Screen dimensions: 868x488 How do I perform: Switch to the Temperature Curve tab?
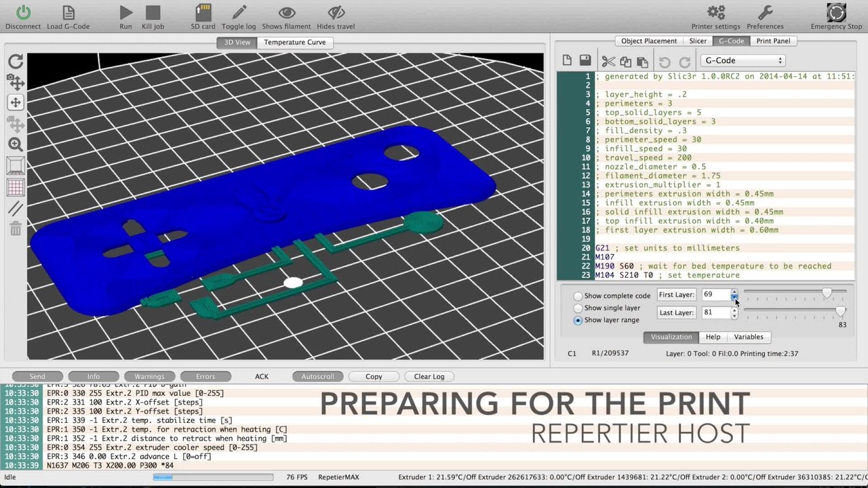[x=295, y=42]
